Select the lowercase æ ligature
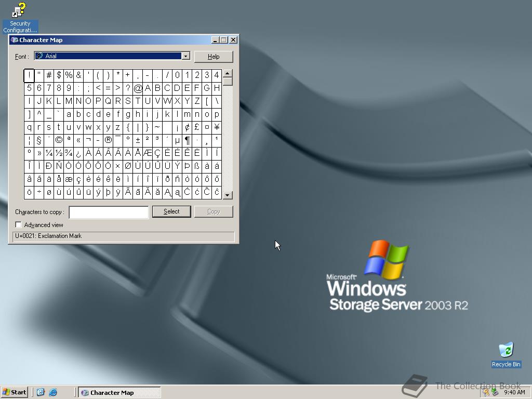This screenshot has height=399, width=532. coord(69,179)
